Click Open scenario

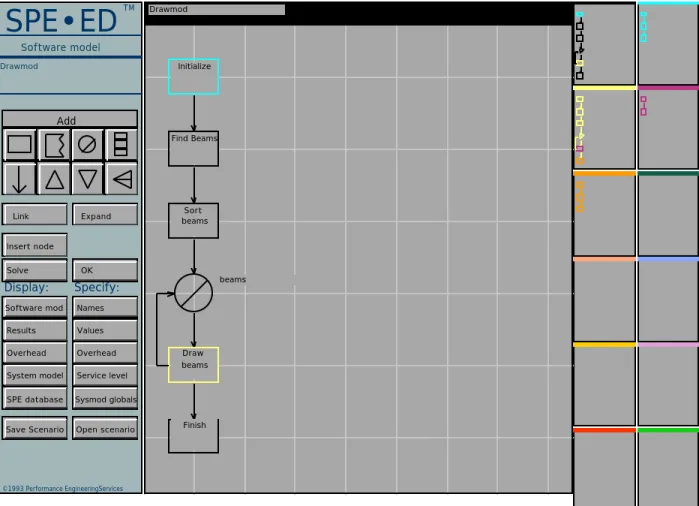105,429
